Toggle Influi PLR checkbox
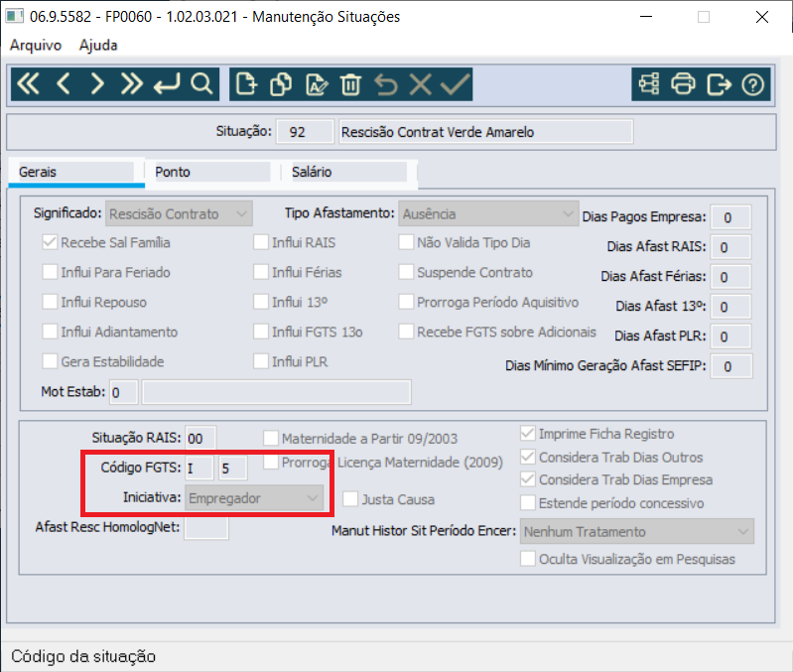The width and height of the screenshot is (793, 672). pos(261,361)
